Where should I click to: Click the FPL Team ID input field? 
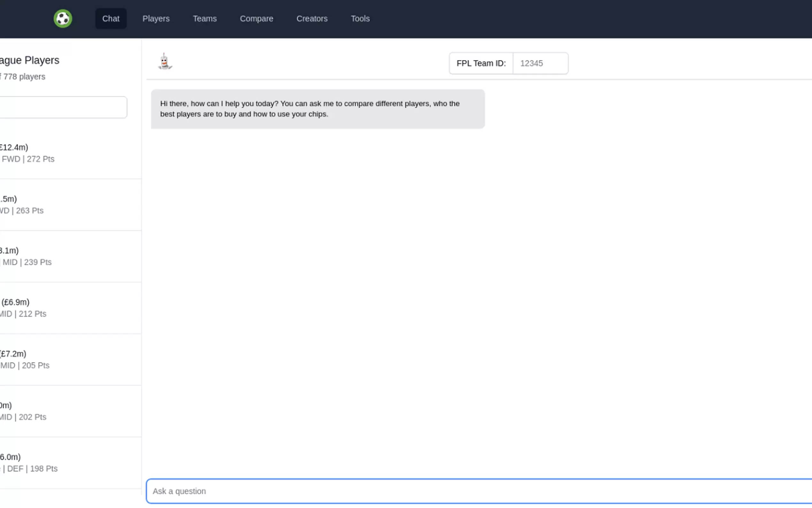[540, 63]
